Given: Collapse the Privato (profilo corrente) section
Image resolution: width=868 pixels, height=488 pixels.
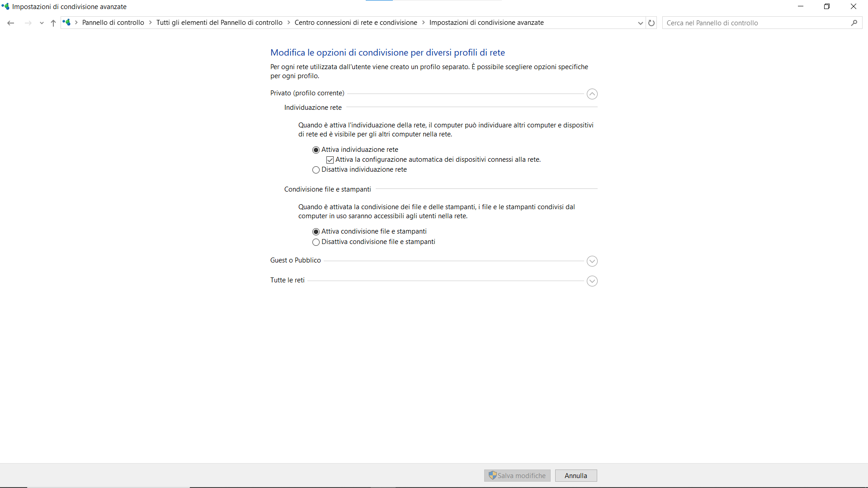Looking at the screenshot, I should [592, 94].
